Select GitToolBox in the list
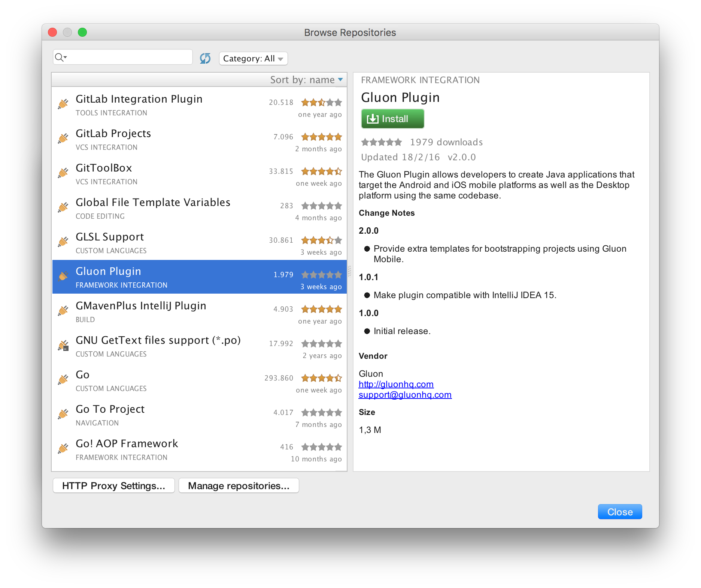 [x=199, y=174]
